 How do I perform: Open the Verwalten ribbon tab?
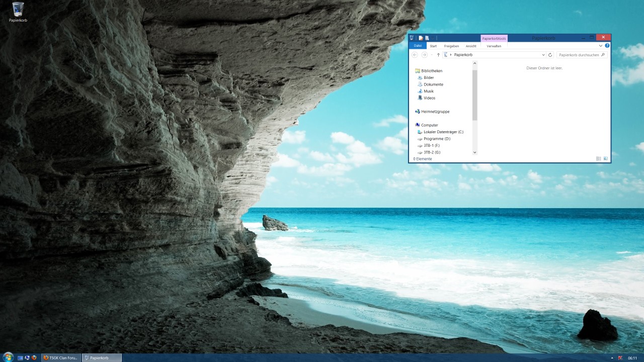coord(494,46)
